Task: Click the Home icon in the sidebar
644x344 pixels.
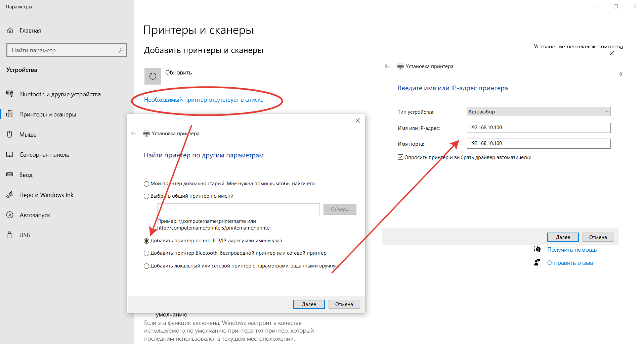Action: 10,31
